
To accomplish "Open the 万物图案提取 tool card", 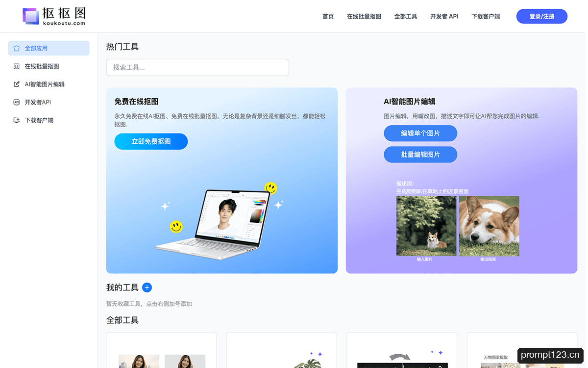I will click(x=522, y=350).
